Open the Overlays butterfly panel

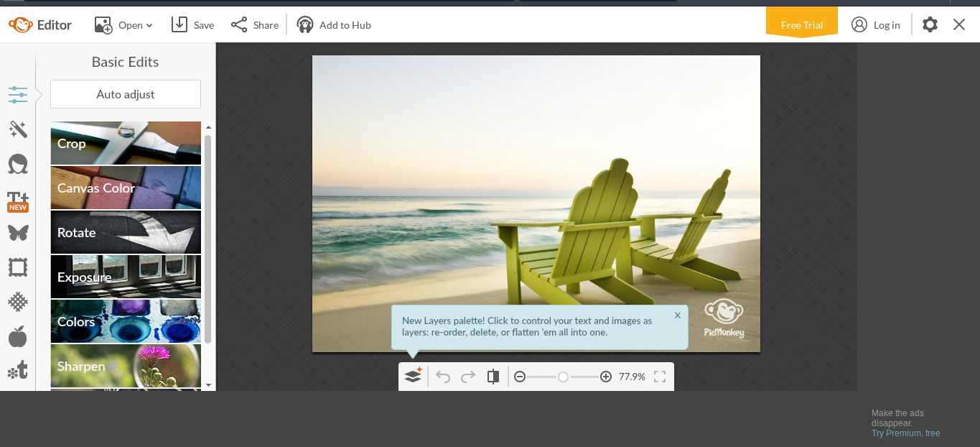click(x=18, y=233)
